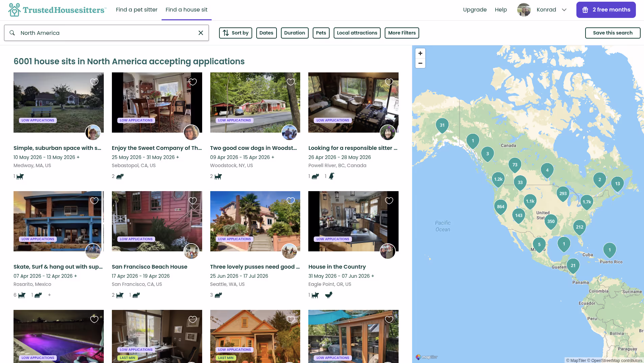Open Two good cow dogs listing title
Screen dimensions: 644x363
[254, 148]
